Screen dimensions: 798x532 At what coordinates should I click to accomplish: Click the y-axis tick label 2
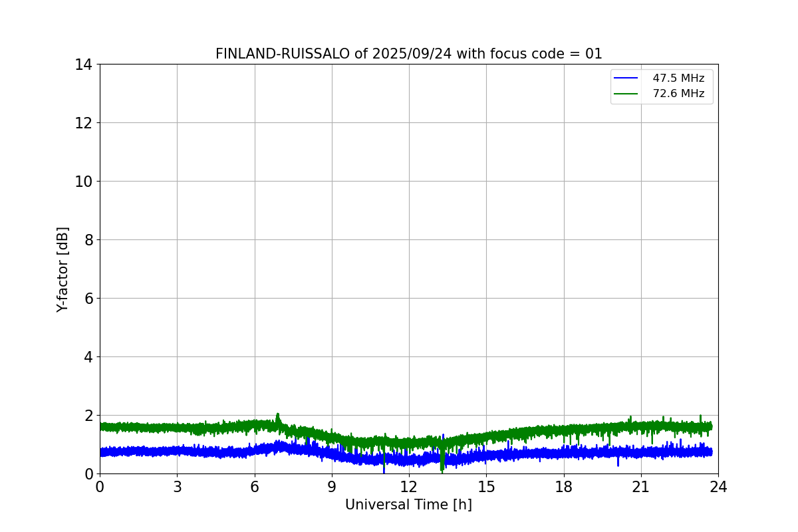coord(88,416)
